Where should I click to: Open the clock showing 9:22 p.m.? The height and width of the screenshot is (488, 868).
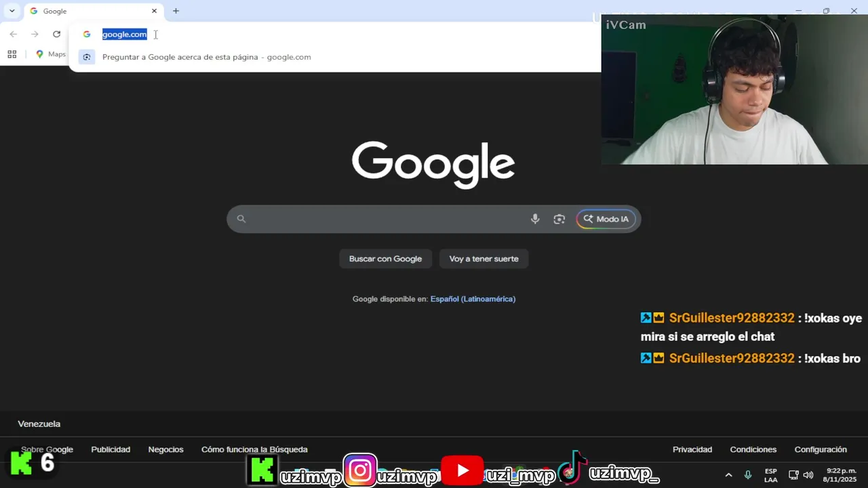(840, 475)
